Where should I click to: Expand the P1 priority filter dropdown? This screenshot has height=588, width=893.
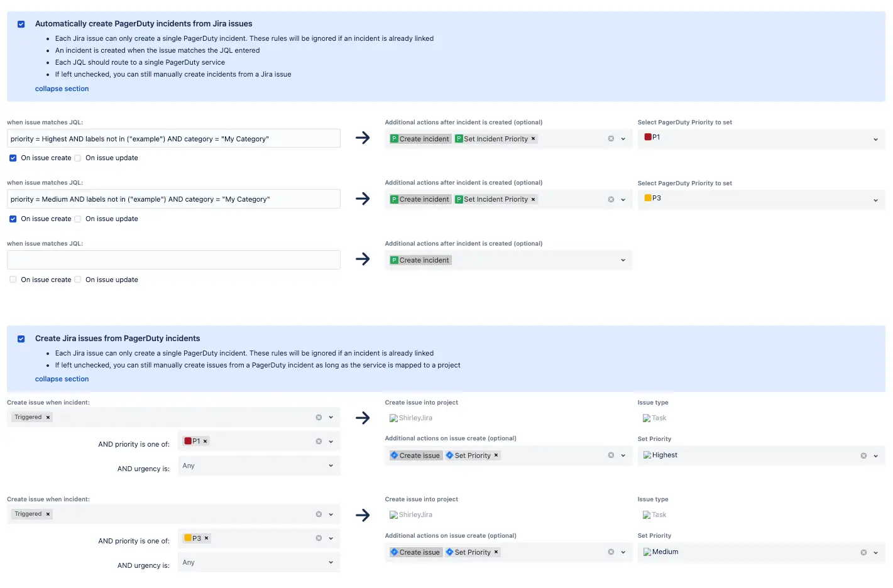tap(331, 441)
